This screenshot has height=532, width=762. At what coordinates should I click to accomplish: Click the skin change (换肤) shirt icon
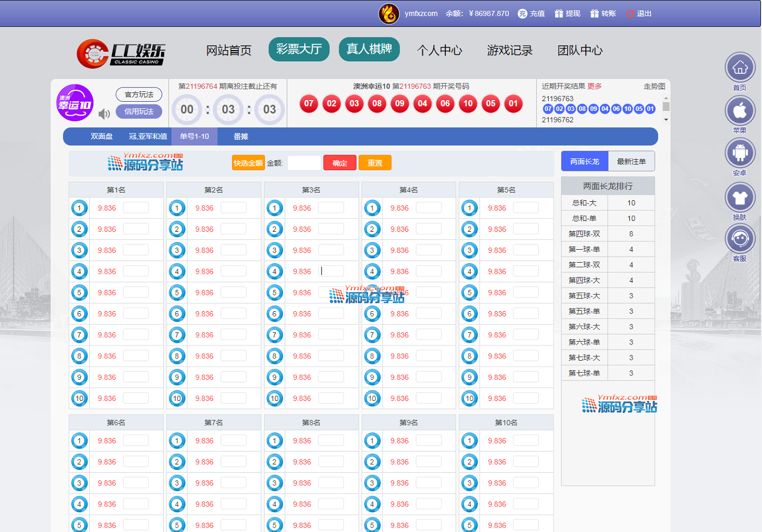(740, 197)
